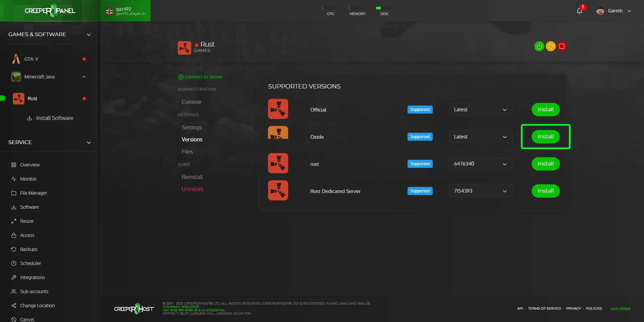The height and width of the screenshot is (322, 644).
Task: Click the Memory usage meter
Action: 358,11
